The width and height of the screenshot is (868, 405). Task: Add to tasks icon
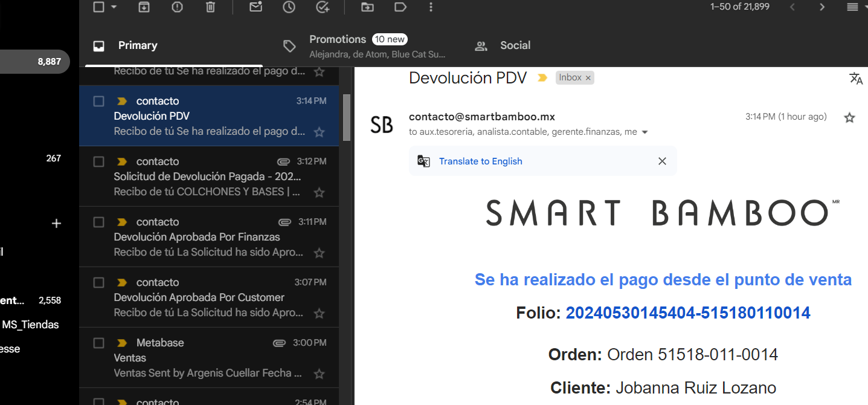323,7
